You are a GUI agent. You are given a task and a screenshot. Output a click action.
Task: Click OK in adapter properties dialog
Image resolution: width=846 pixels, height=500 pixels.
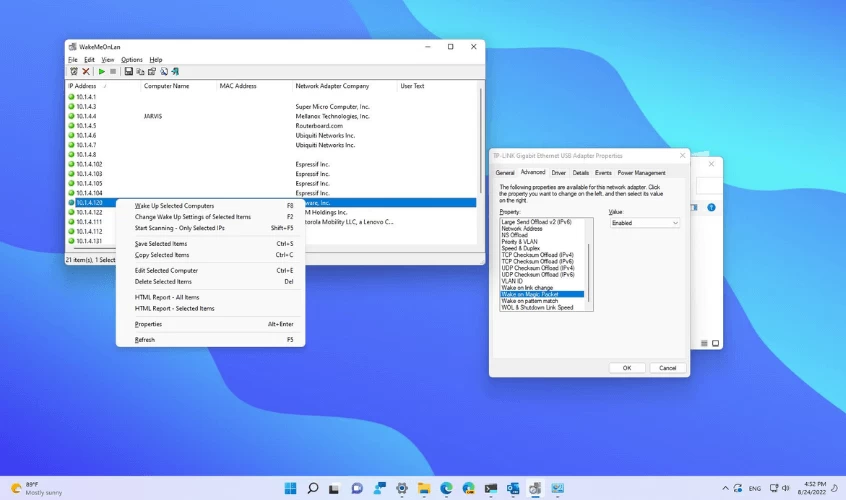coord(627,368)
